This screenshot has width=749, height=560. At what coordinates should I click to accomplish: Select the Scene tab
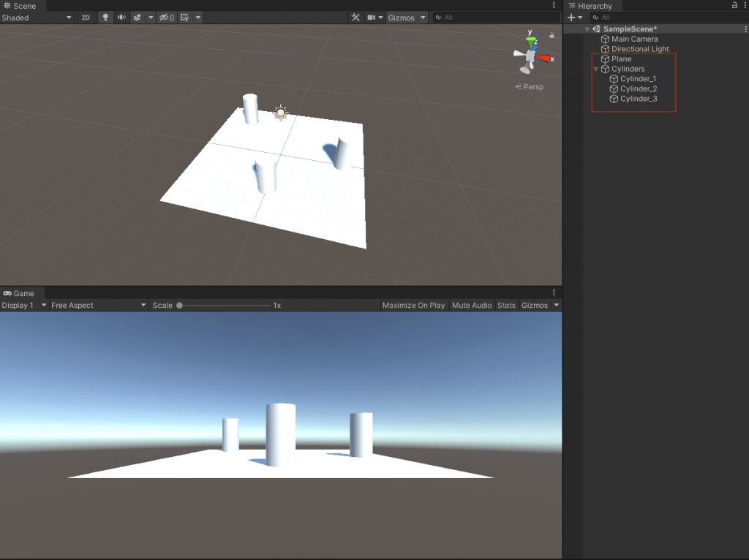point(20,6)
